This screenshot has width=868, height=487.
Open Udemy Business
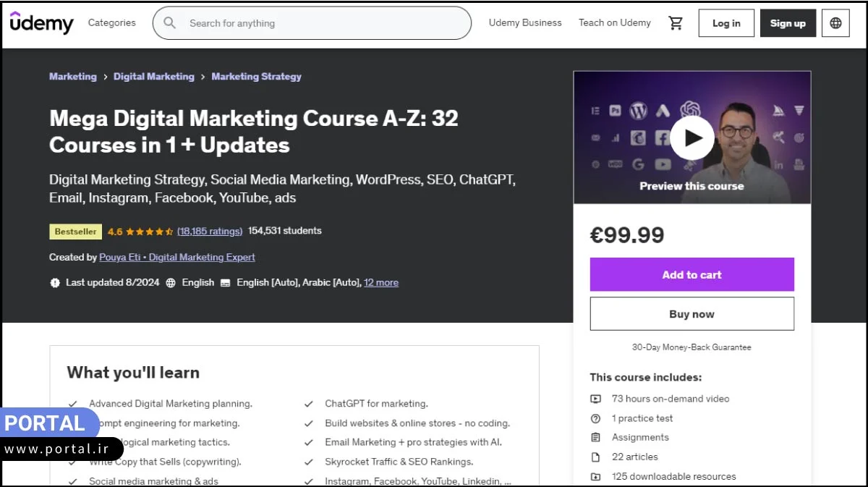(x=525, y=22)
